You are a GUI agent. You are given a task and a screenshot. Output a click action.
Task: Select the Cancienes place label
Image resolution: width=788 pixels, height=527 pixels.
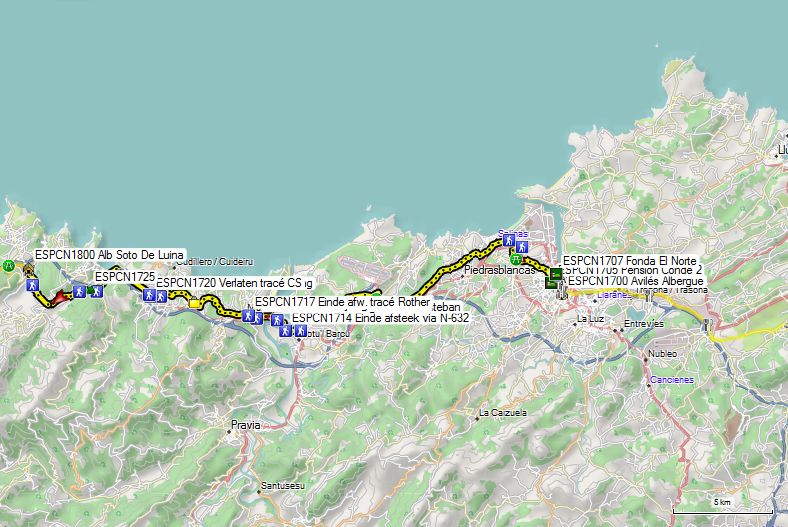(x=671, y=380)
